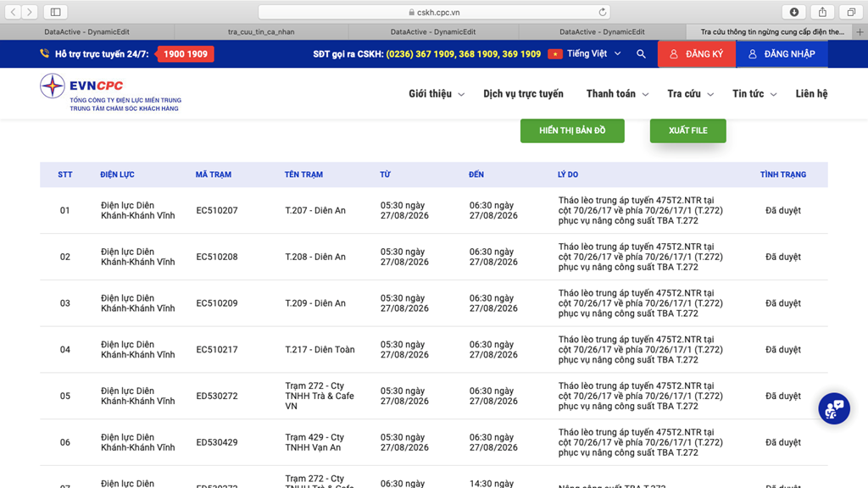This screenshot has width=868, height=488.
Task: Select station code EC510217
Action: [x=217, y=350]
